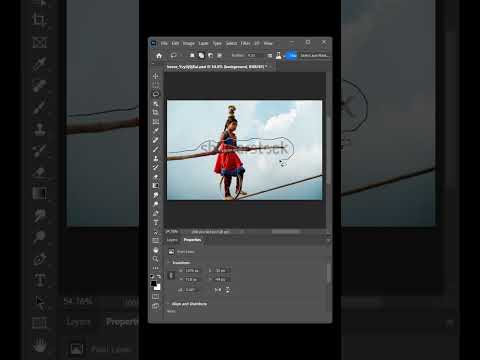Select the Move tool

pos(156,76)
